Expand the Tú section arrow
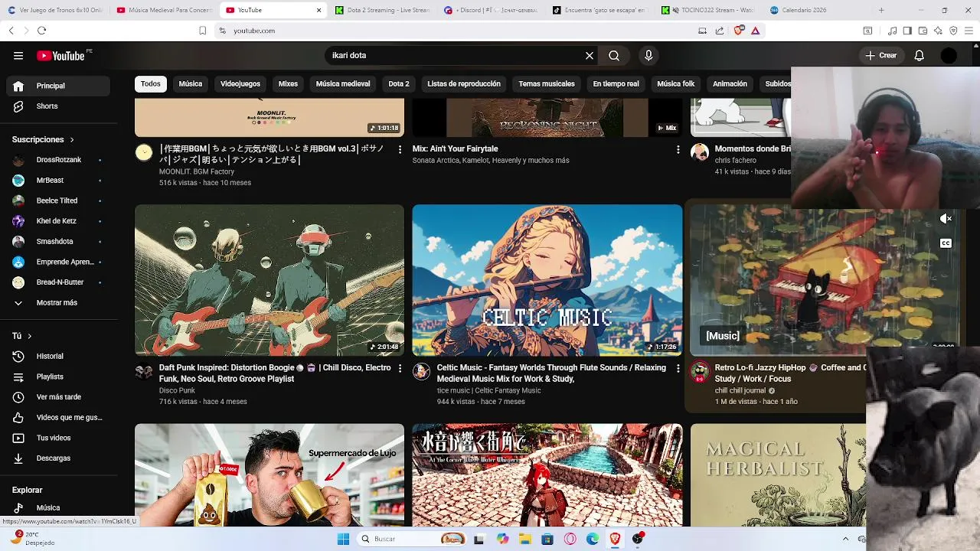Screen dimensions: 980x551 30,336
